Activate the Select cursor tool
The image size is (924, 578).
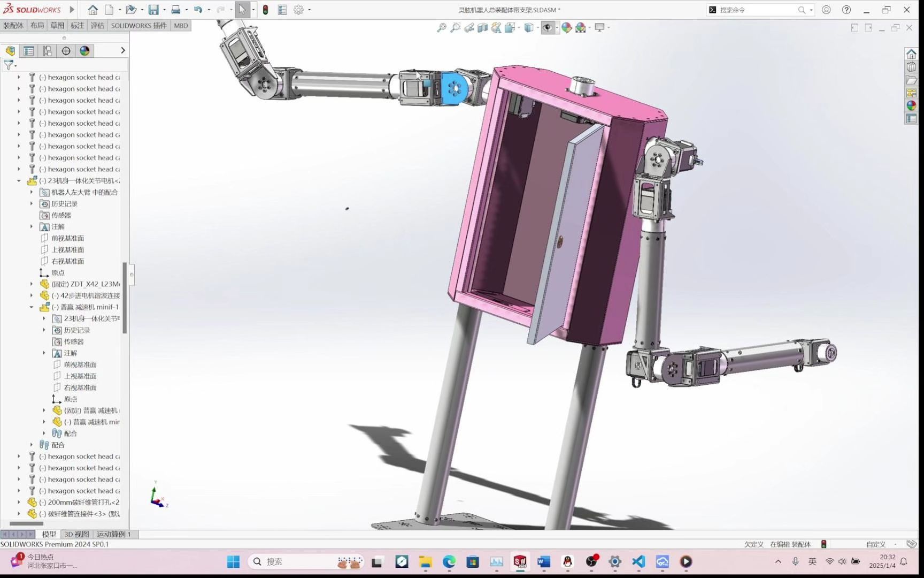[242, 10]
